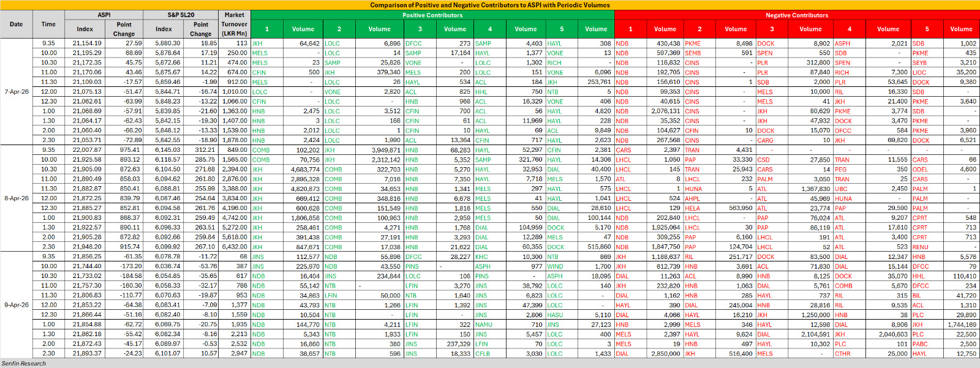Click the 'S&P SL20' header cell
This screenshot has height=368, width=980.
(181, 15)
